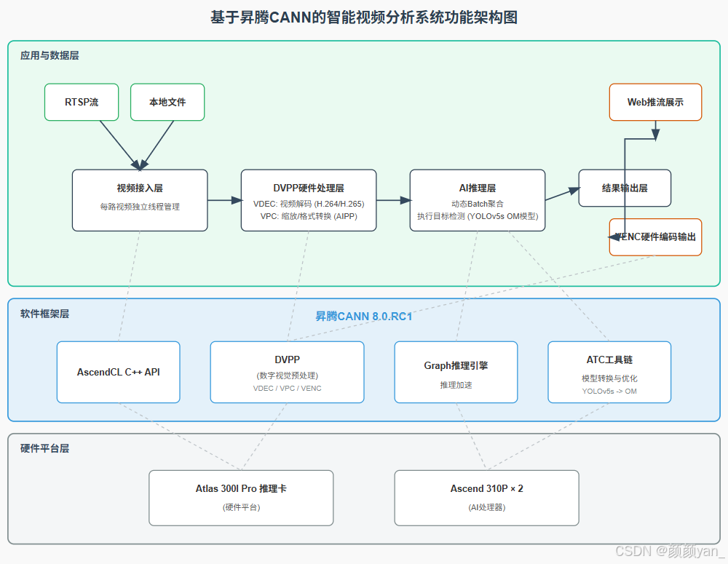
Task: Select the Ascend 310P × 2 box
Action: point(486,498)
